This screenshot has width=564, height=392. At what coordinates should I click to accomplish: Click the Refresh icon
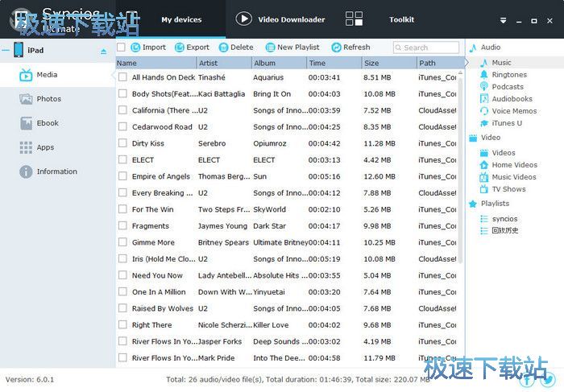(x=336, y=47)
